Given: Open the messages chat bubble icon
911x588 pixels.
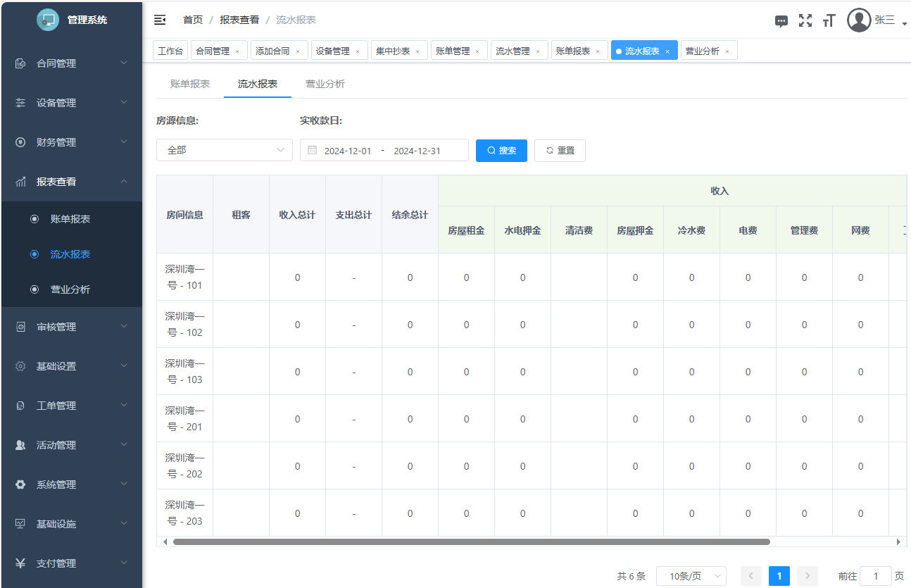Looking at the screenshot, I should pos(781,21).
